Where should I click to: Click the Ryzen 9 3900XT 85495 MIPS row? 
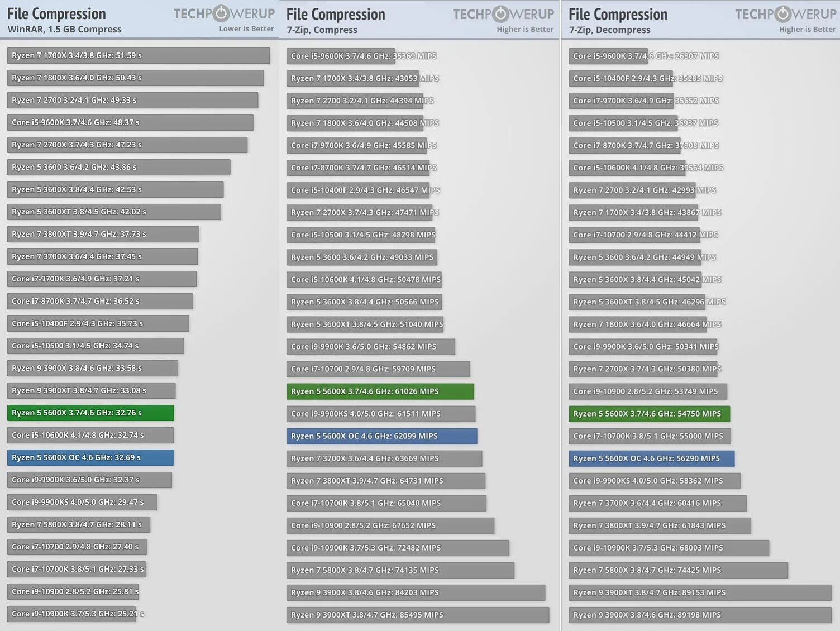[x=418, y=614]
